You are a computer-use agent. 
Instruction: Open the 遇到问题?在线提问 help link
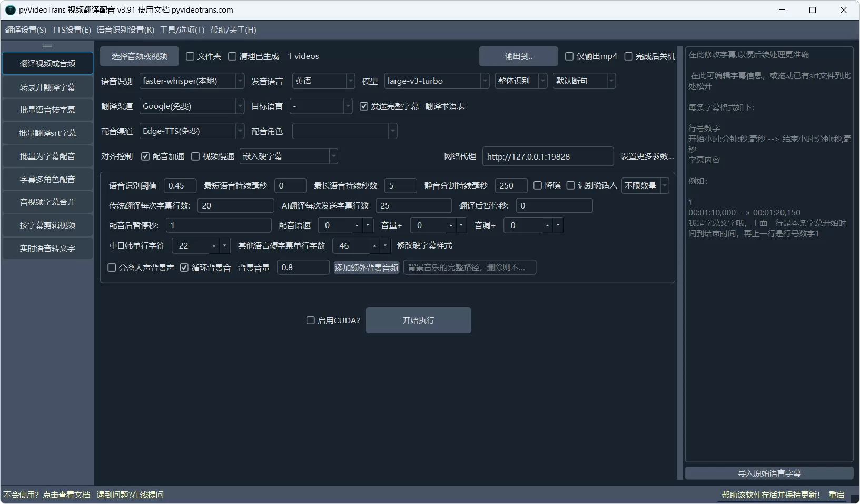coord(130,495)
